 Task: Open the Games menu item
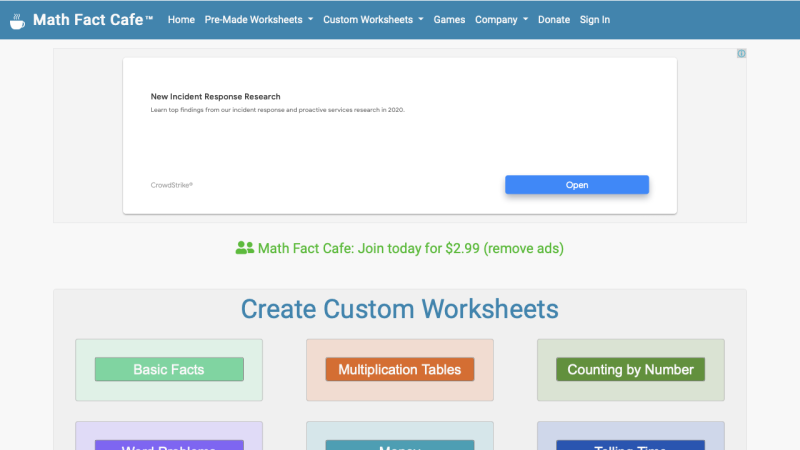point(449,20)
